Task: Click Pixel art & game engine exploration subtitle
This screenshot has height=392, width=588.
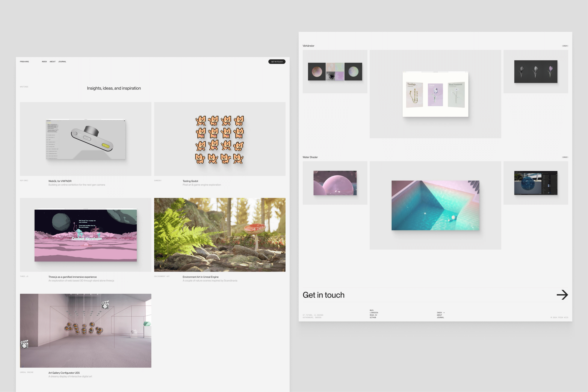Action: (x=202, y=185)
